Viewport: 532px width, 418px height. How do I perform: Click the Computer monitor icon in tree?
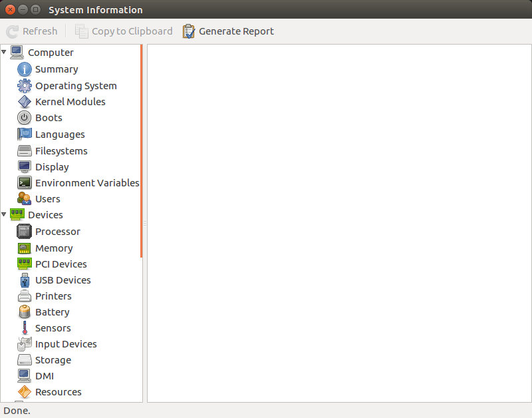click(x=17, y=53)
